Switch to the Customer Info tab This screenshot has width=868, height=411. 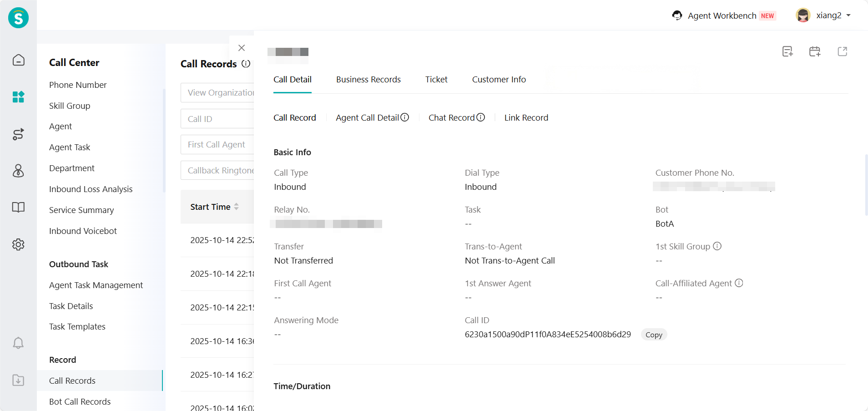coord(499,80)
